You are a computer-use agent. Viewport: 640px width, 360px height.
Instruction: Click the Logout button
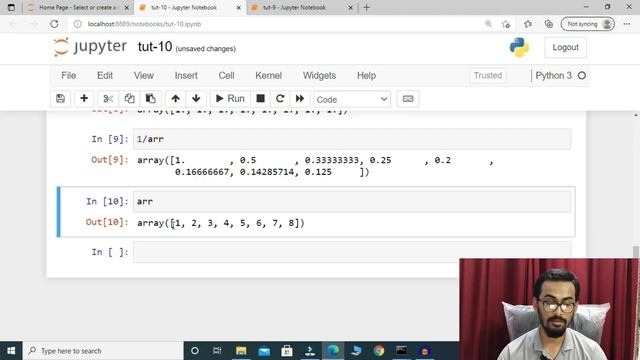pos(565,47)
